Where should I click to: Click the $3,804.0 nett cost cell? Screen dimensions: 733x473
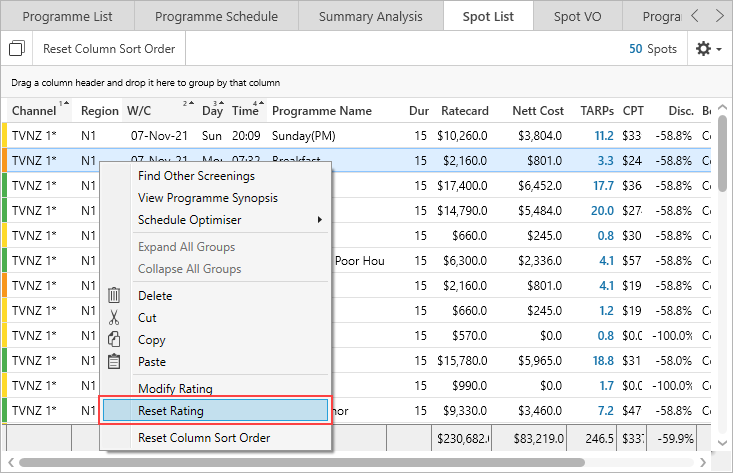(540, 136)
